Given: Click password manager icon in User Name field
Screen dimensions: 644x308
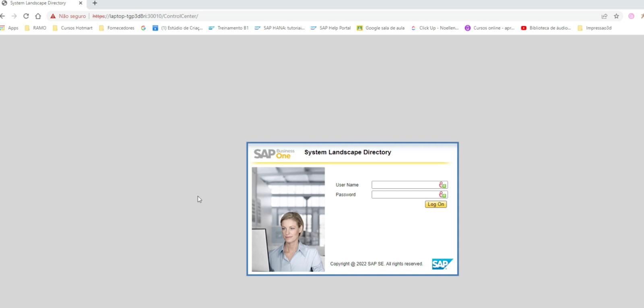Looking at the screenshot, I should tap(442, 185).
